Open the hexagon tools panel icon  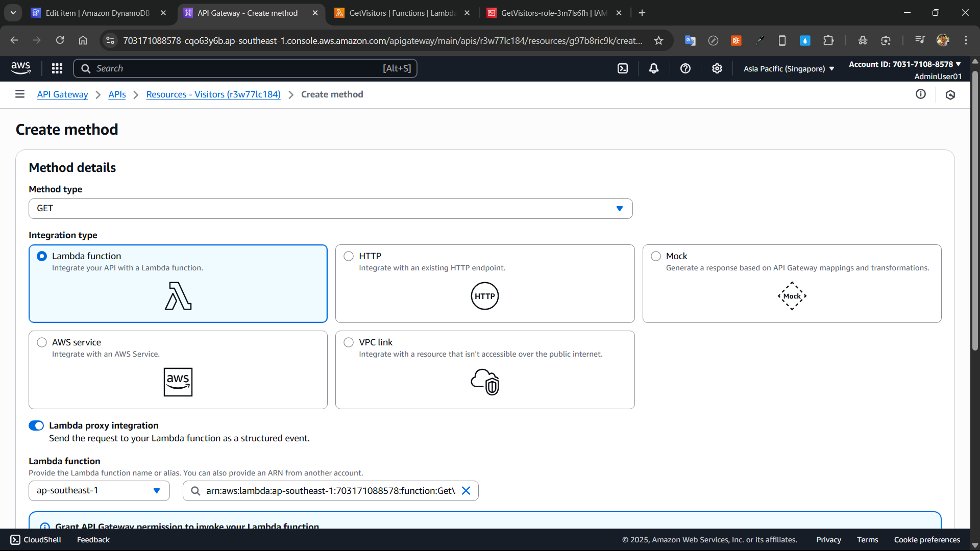950,94
